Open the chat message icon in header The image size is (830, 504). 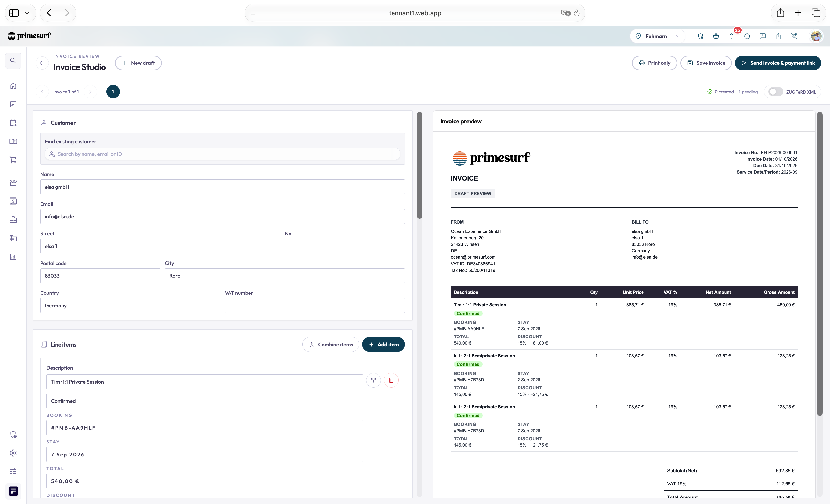[x=763, y=36]
